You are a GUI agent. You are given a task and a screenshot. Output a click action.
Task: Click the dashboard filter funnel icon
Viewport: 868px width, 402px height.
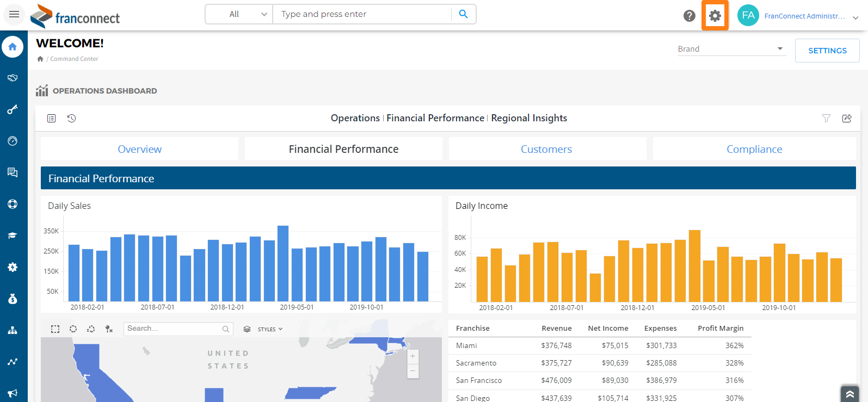coord(826,118)
